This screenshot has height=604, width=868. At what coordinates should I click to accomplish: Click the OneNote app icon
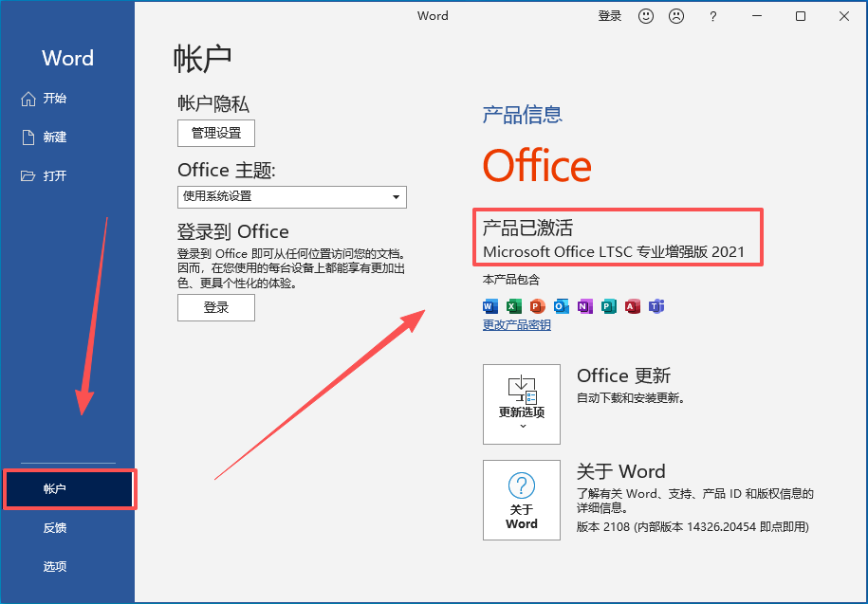[x=585, y=306]
